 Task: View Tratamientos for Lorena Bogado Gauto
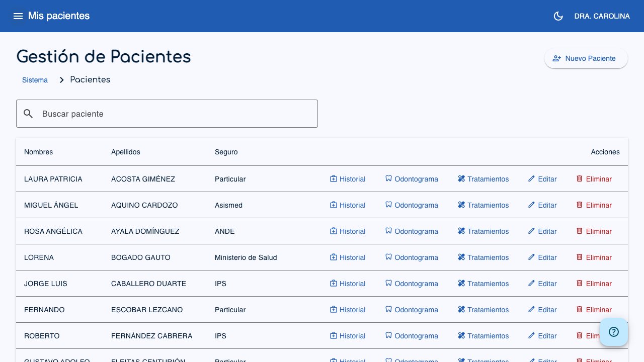click(484, 257)
